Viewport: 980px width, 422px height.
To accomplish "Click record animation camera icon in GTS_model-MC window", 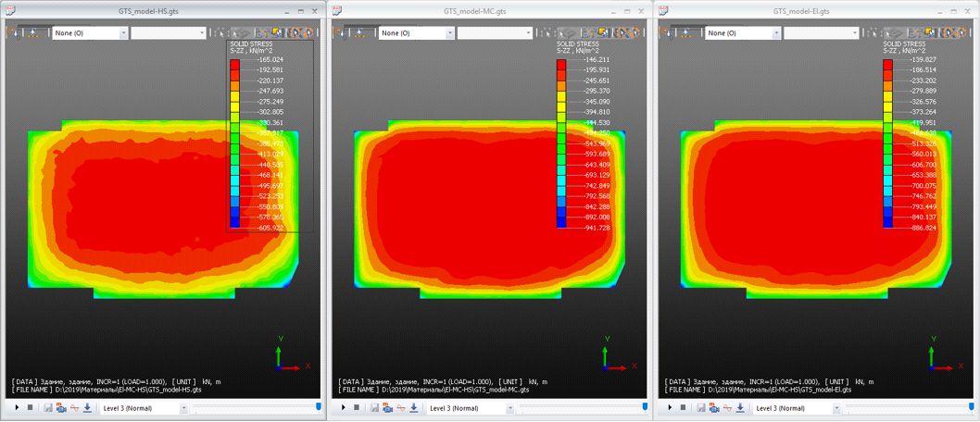I will [x=387, y=408].
